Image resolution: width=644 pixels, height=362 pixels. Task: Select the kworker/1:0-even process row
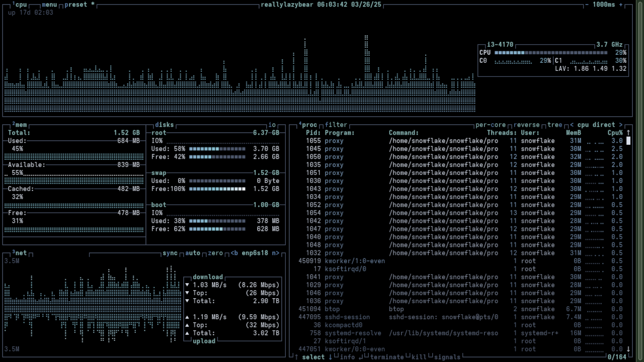(x=460, y=261)
